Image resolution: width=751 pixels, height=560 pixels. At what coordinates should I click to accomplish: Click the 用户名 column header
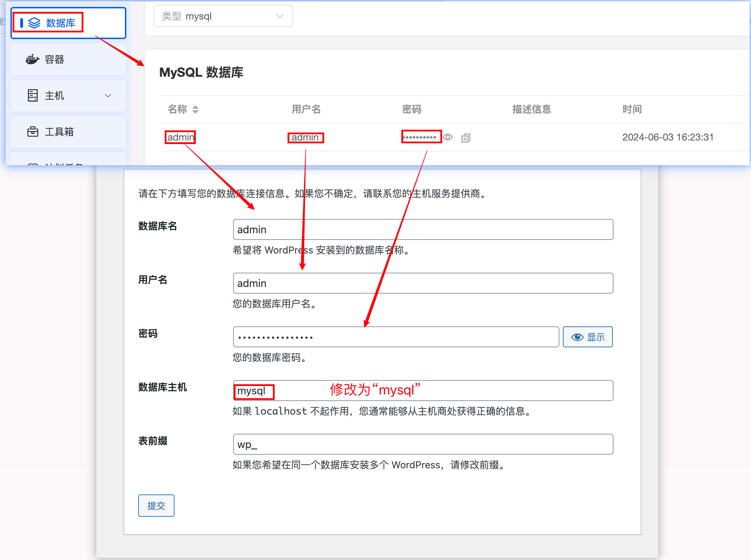pos(306,109)
